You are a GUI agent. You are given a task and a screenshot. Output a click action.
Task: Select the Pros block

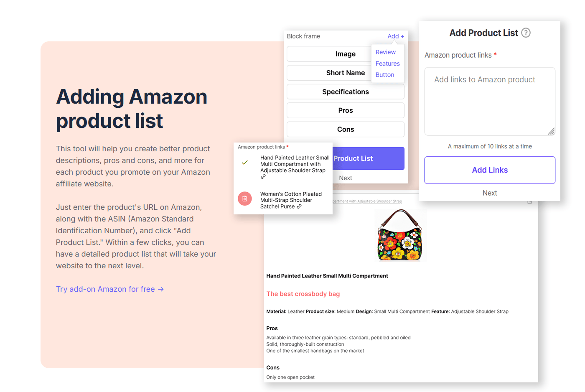(345, 110)
